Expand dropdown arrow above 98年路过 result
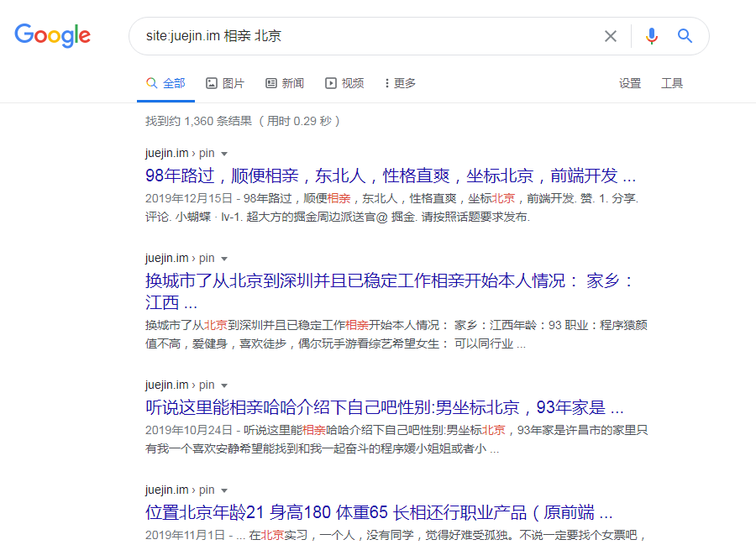This screenshot has height=545, width=756. click(224, 154)
